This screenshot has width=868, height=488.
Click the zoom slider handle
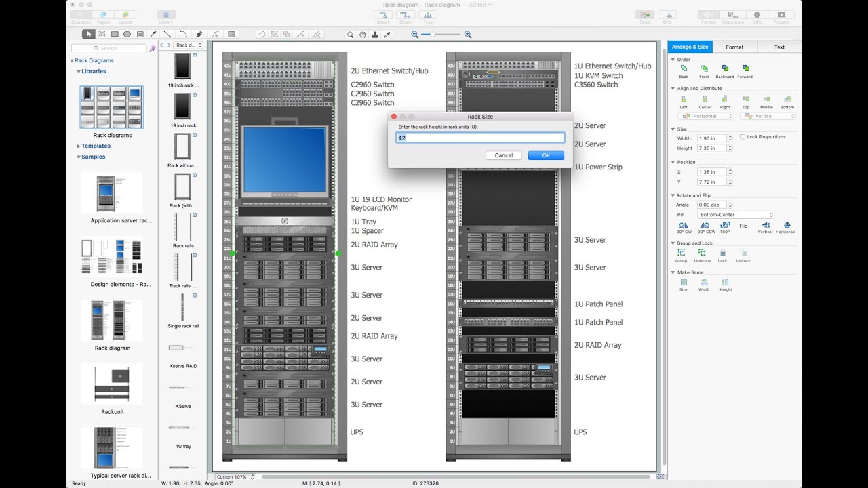pyautogui.click(x=432, y=35)
